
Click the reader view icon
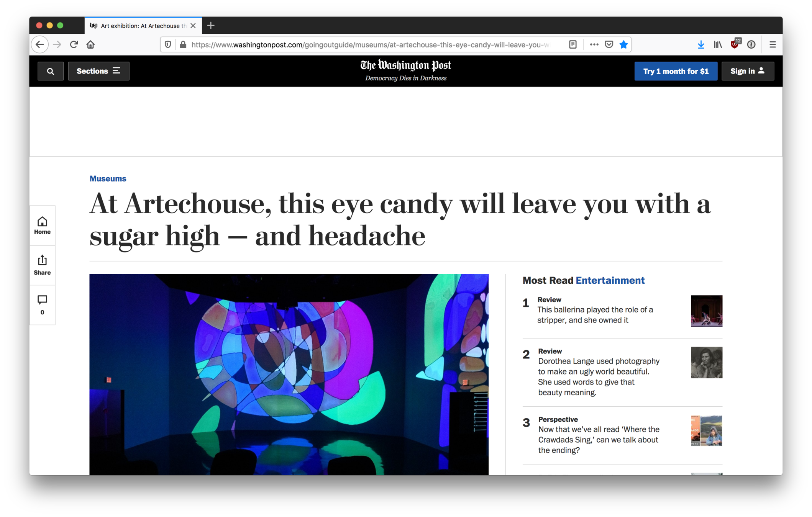[573, 45]
